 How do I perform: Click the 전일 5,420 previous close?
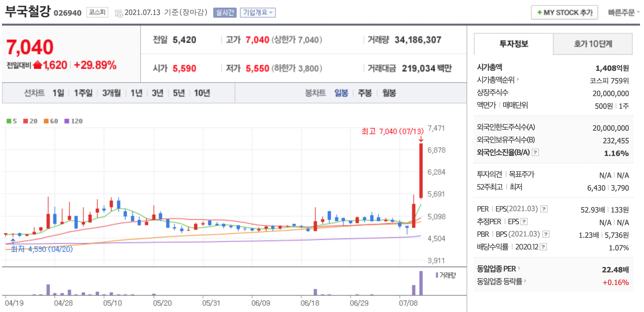(x=184, y=40)
